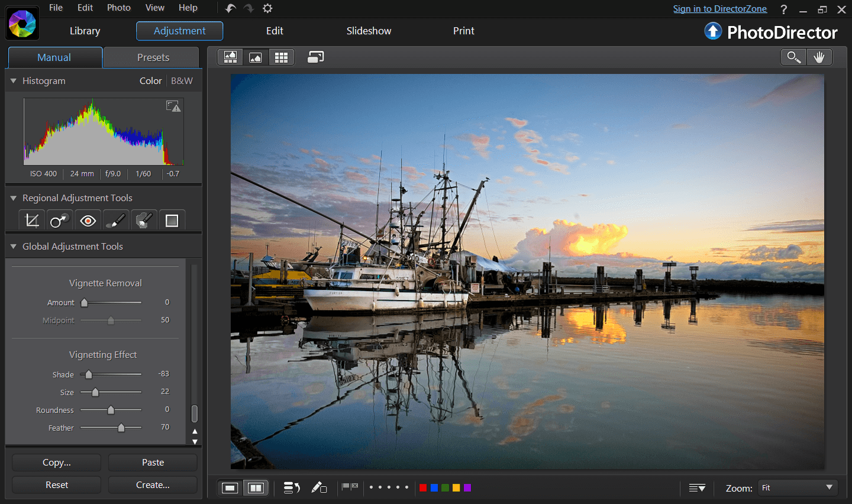This screenshot has height=504, width=852.
Task: Switch to the Presets tab
Action: click(153, 57)
